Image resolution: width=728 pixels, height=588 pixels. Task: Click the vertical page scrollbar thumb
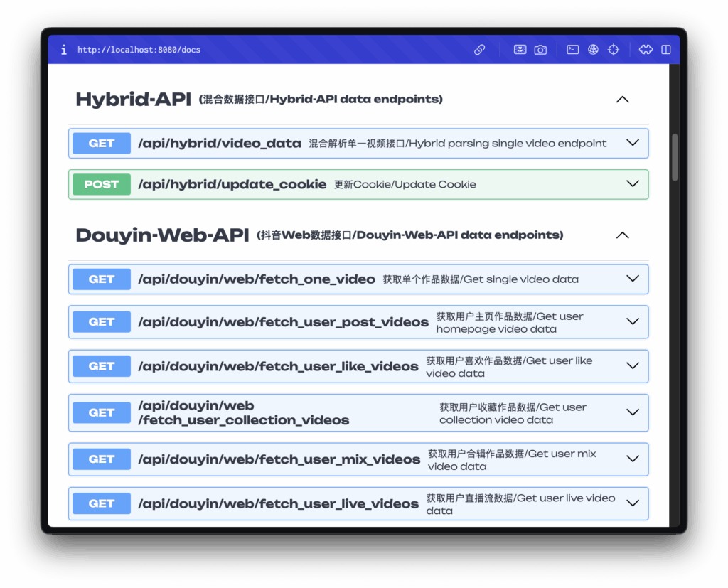675,157
